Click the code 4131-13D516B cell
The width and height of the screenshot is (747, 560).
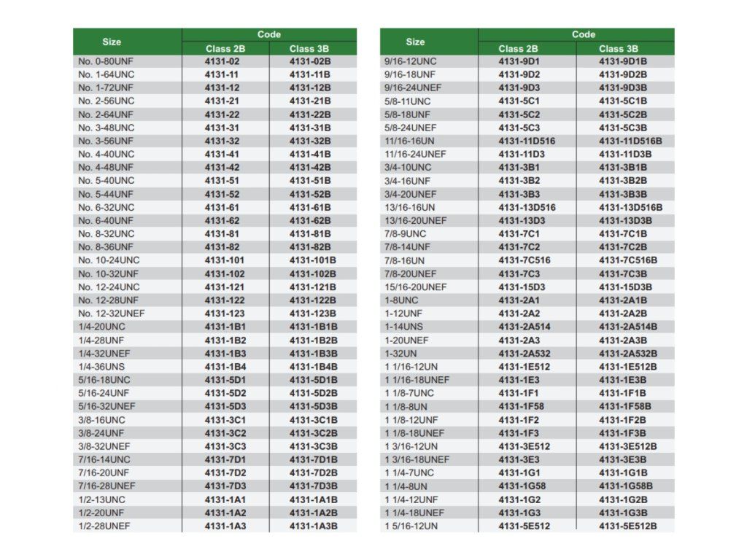[630, 207]
